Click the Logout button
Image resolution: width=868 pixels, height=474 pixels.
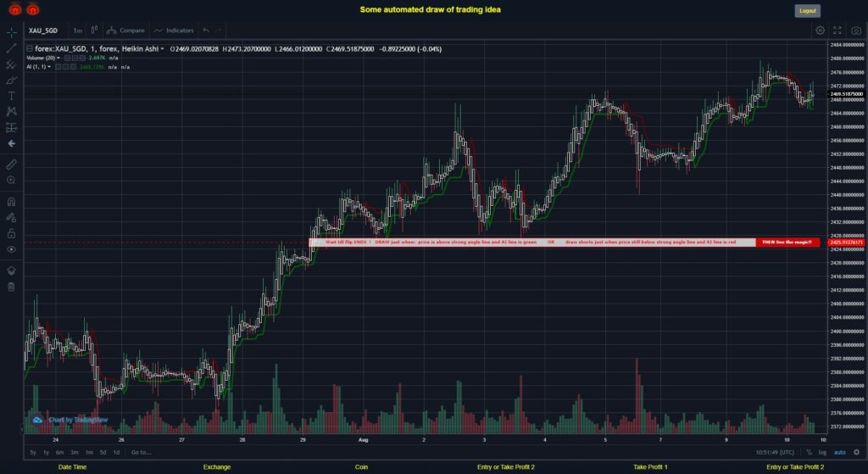click(807, 10)
